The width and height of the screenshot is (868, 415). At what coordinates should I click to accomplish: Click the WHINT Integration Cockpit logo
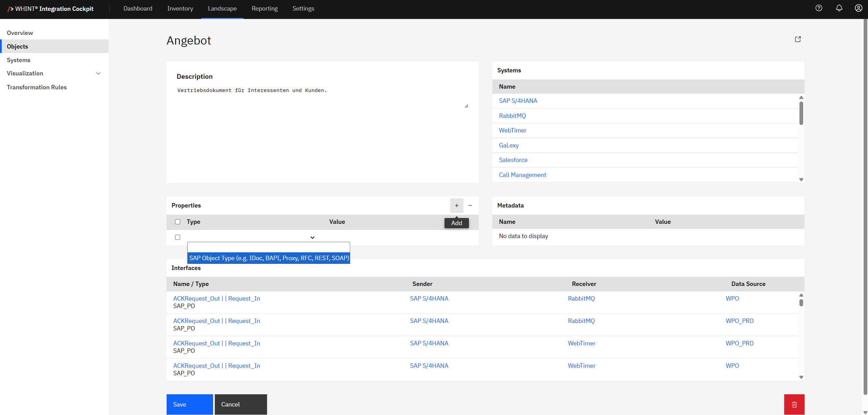point(51,9)
